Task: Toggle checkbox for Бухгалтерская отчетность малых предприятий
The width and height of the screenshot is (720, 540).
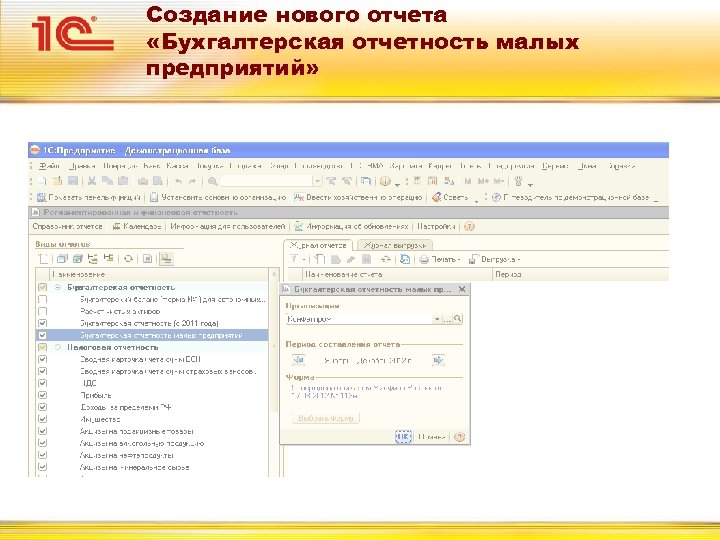Action: (x=42, y=335)
